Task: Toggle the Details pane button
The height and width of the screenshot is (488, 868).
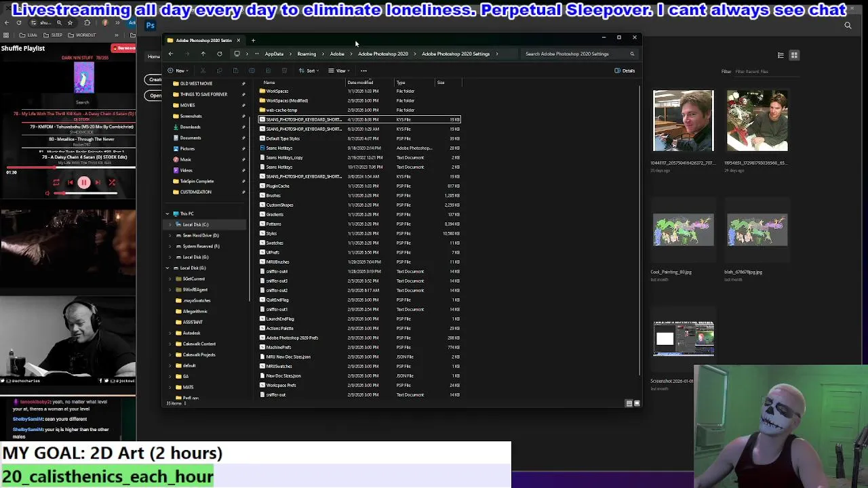Action: coord(625,70)
